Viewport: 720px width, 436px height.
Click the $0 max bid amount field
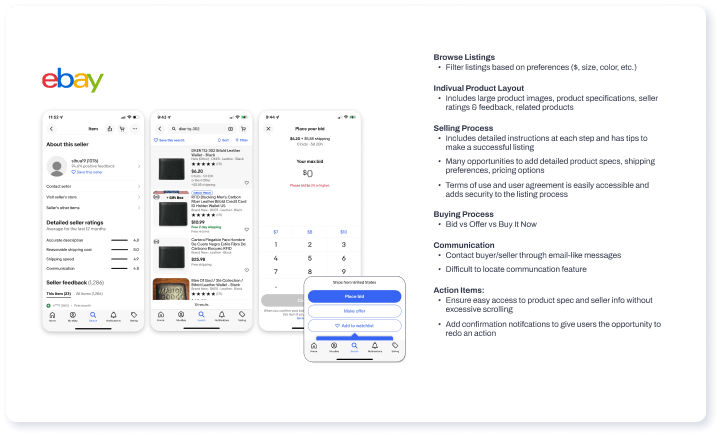coord(308,173)
